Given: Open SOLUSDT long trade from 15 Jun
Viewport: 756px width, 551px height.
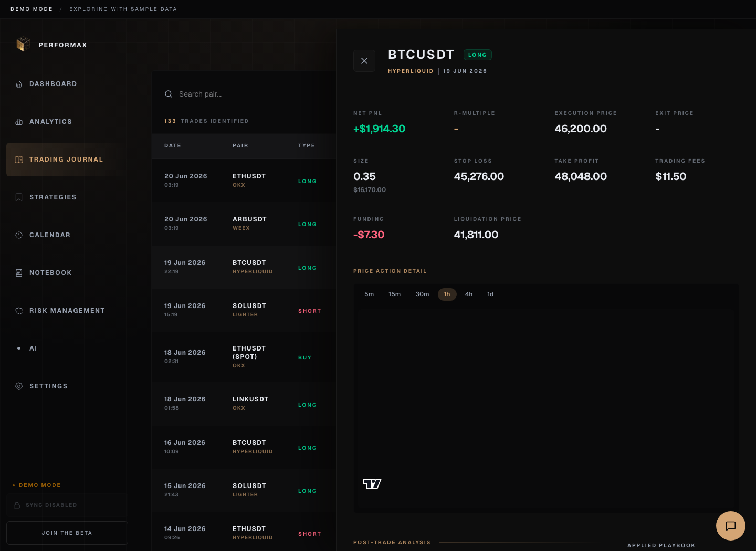Looking at the screenshot, I should point(244,490).
